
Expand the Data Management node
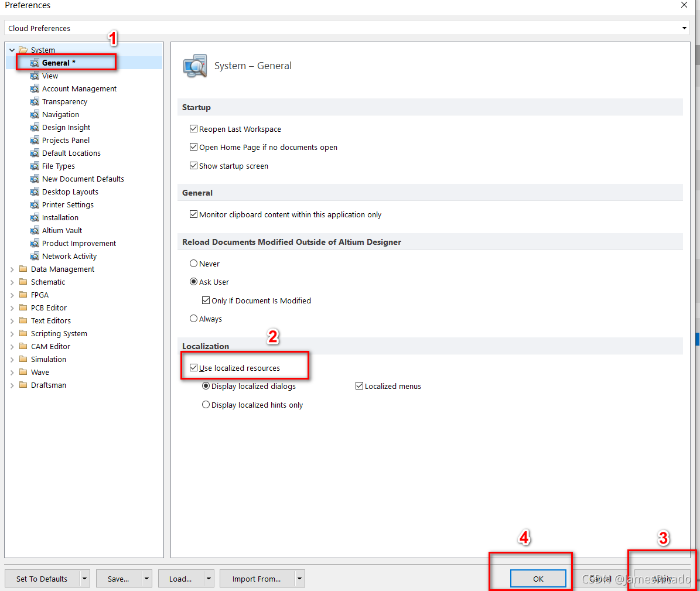click(12, 269)
